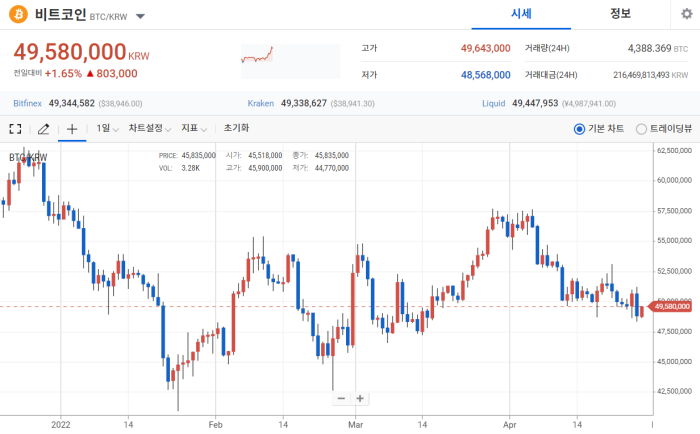Activate the crosshair plus tool

pyautogui.click(x=72, y=129)
